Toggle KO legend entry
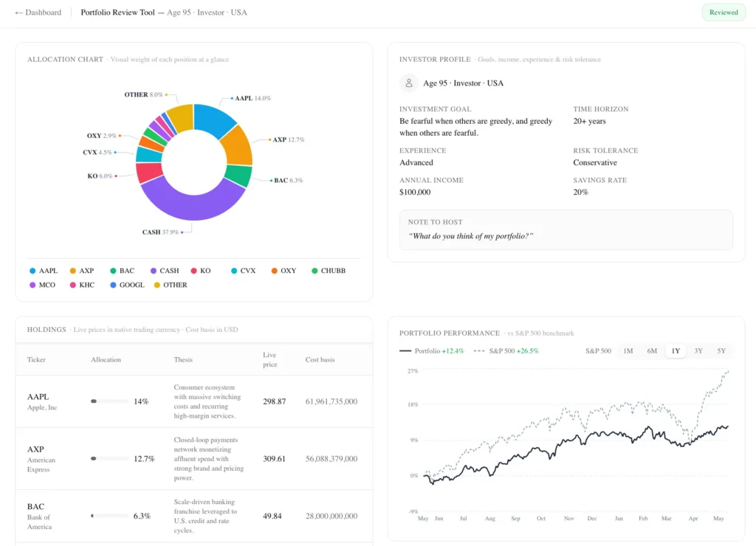 tap(201, 271)
